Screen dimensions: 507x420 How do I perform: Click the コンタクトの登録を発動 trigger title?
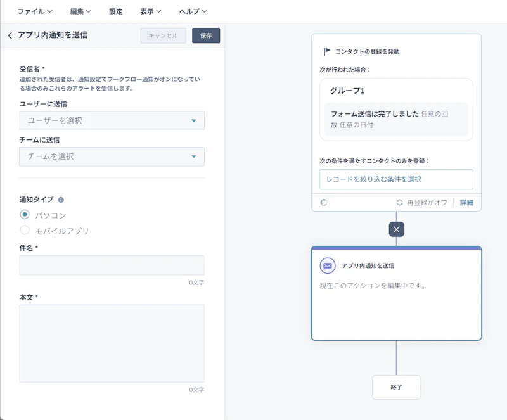[367, 51]
